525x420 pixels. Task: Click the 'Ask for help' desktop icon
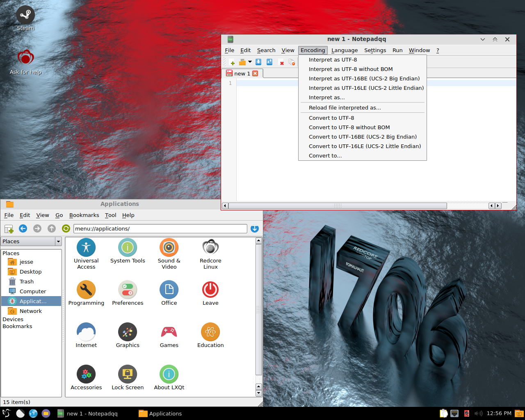click(x=25, y=57)
